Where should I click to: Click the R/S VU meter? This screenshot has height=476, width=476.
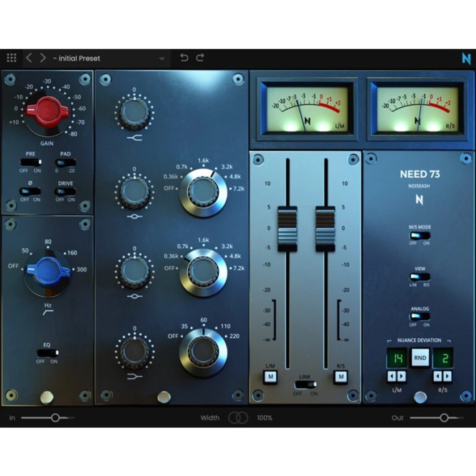click(x=417, y=109)
